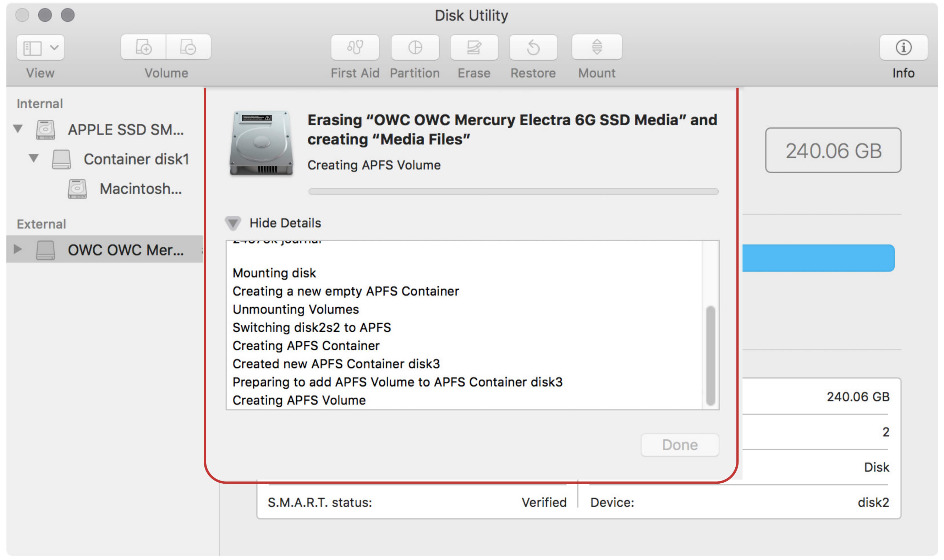944x560 pixels.
Task: Open the Info inspector
Action: pyautogui.click(x=903, y=48)
